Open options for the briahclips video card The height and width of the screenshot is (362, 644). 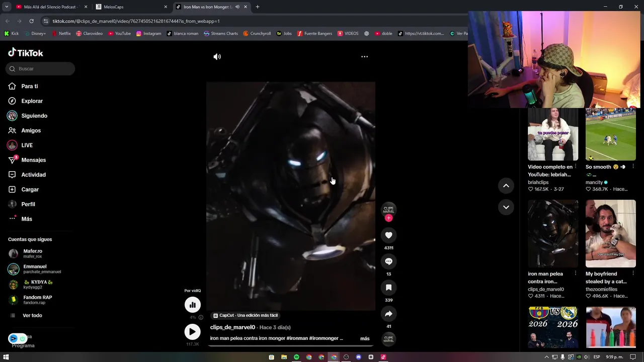[x=575, y=166]
